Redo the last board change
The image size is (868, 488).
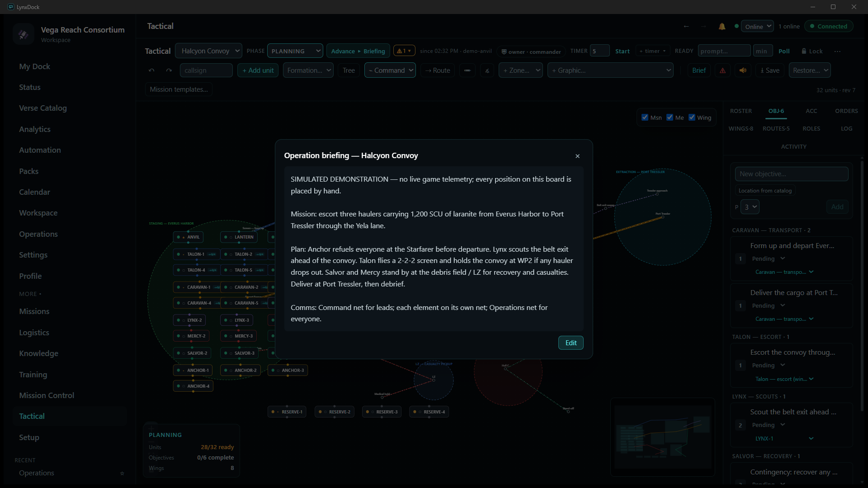pyautogui.click(x=169, y=70)
